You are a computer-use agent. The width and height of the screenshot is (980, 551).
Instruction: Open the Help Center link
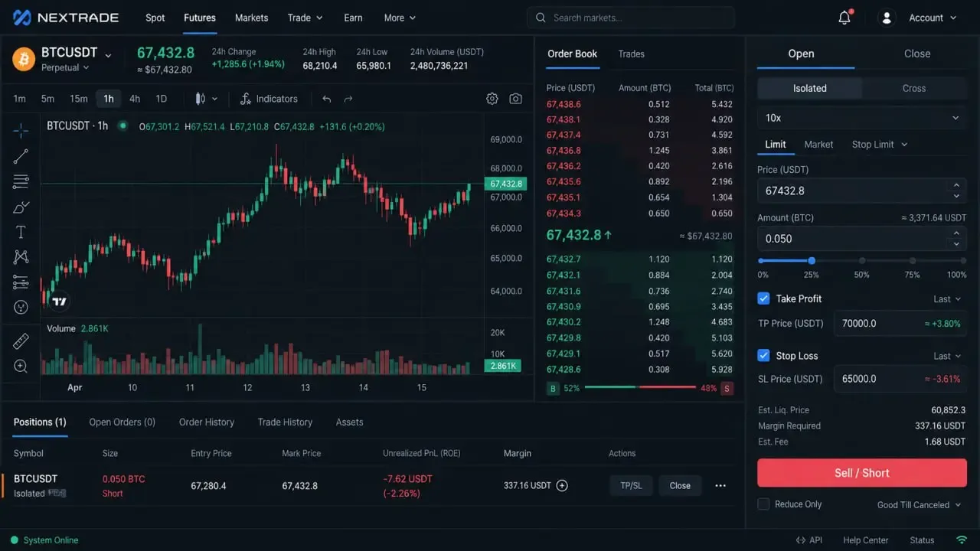(x=866, y=540)
